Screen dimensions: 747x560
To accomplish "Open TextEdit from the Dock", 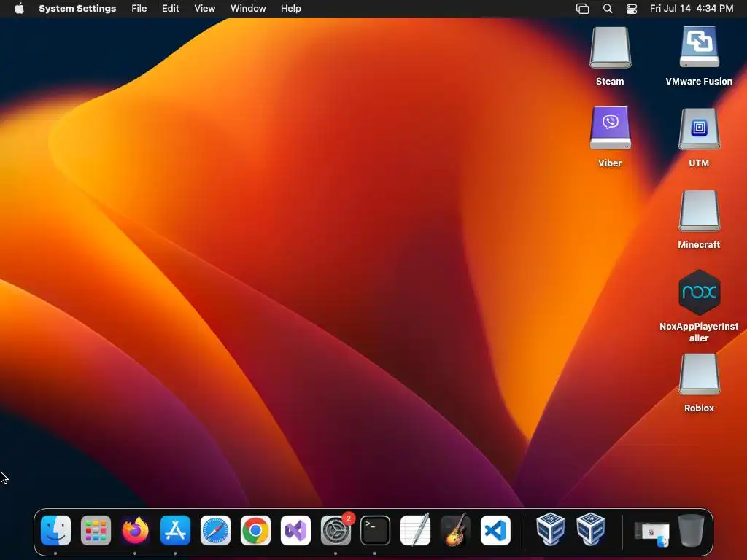I will tap(415, 531).
